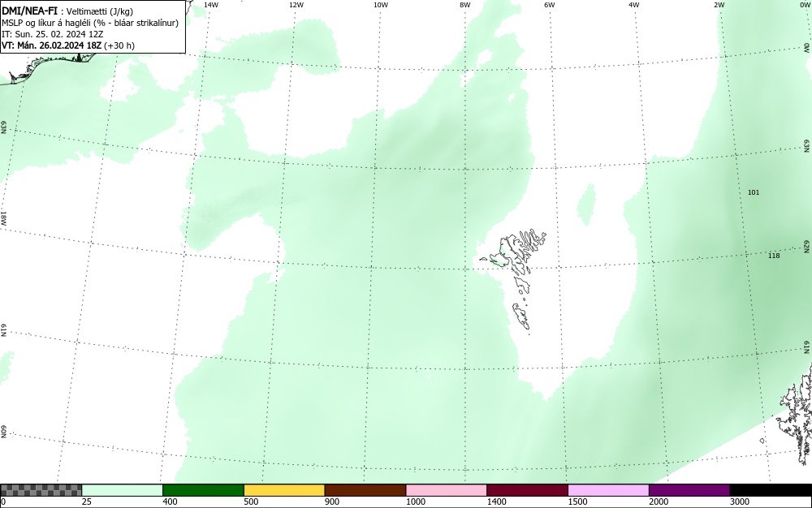Click the 'IT: Sun. 25. 02. 2024 12Z' line

(52, 34)
